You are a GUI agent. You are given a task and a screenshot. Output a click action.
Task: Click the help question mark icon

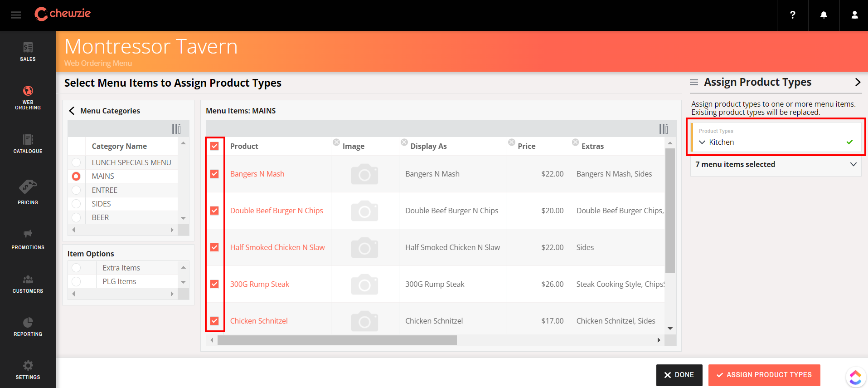coord(792,15)
